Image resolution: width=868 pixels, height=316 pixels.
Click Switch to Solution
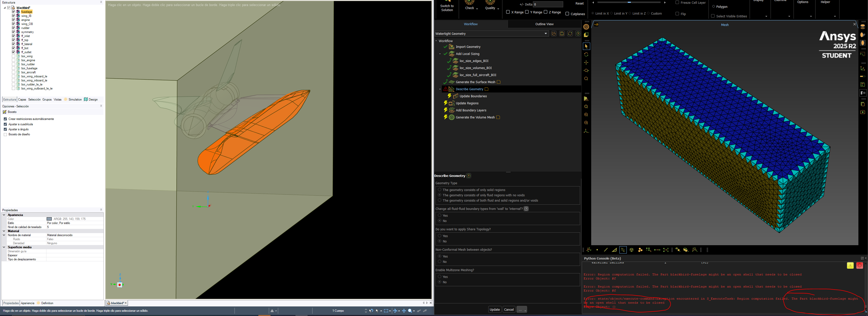tap(447, 6)
